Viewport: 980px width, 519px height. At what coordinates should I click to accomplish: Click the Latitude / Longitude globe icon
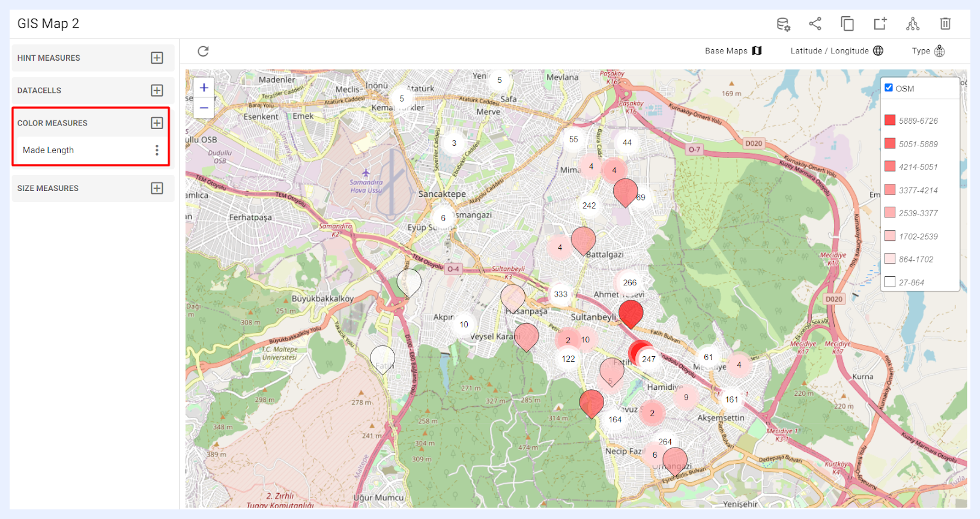point(878,50)
